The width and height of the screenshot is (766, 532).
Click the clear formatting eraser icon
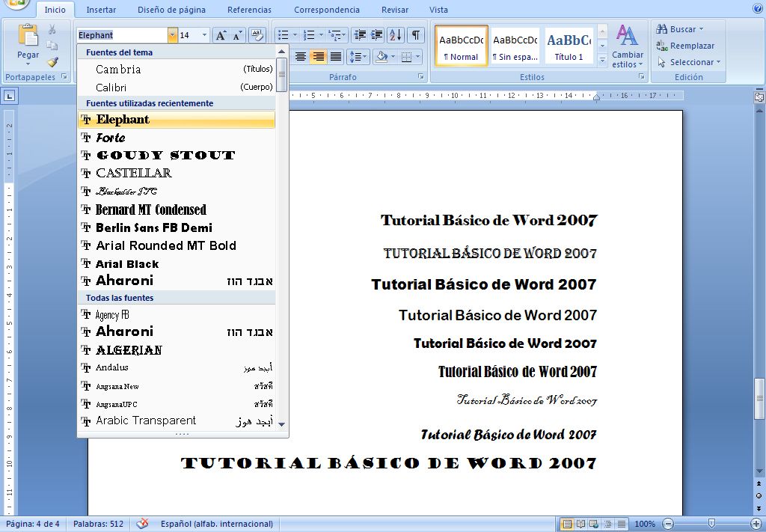coord(257,35)
